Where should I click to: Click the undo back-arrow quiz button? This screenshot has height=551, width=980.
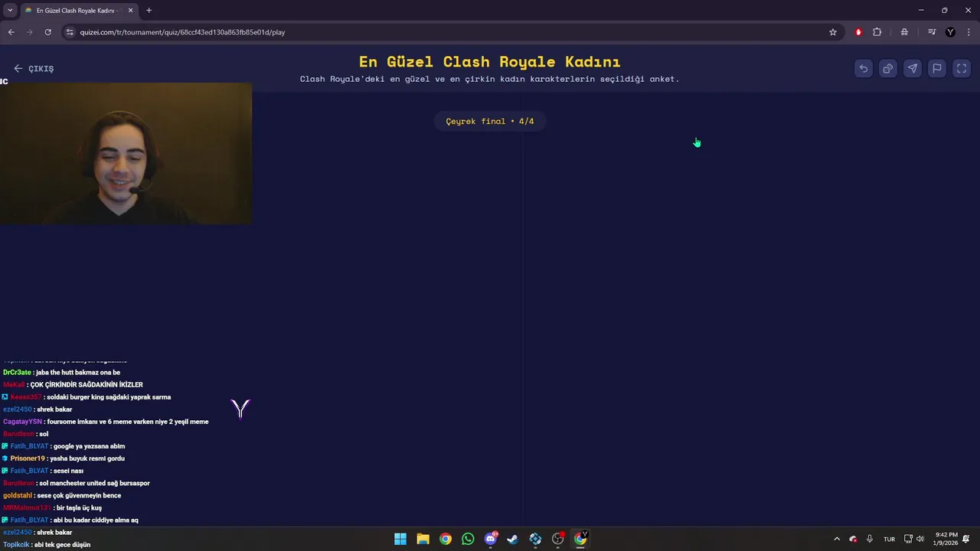(864, 68)
